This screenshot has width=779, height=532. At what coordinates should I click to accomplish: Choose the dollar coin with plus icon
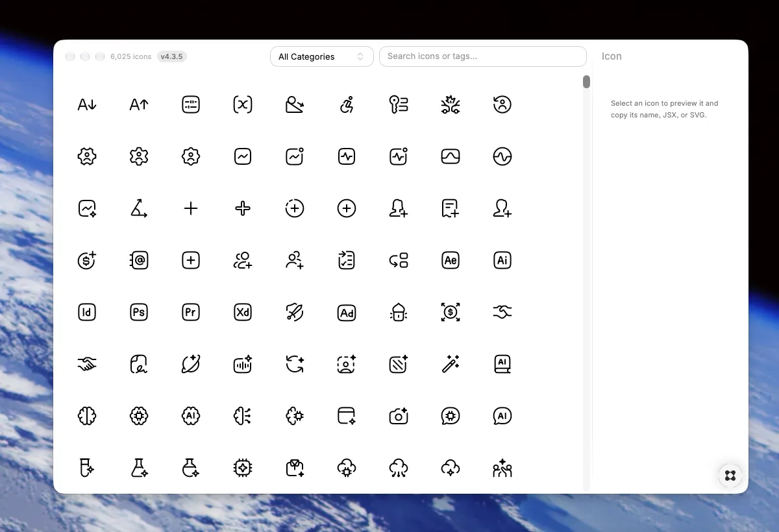(87, 260)
